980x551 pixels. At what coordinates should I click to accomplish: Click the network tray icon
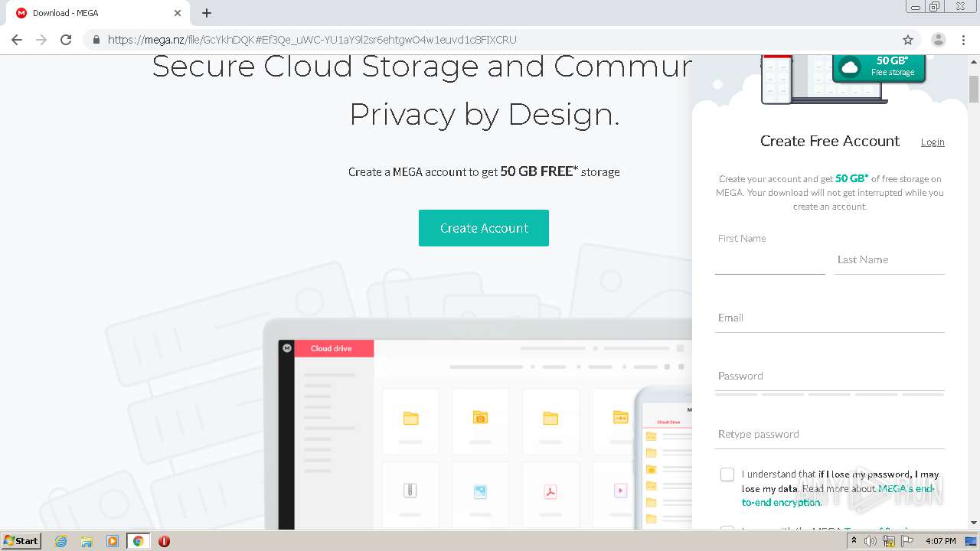pos(889,541)
